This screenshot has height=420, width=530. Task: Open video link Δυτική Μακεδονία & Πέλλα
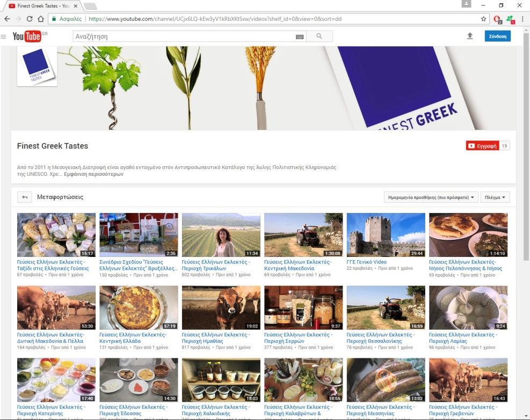(50, 337)
